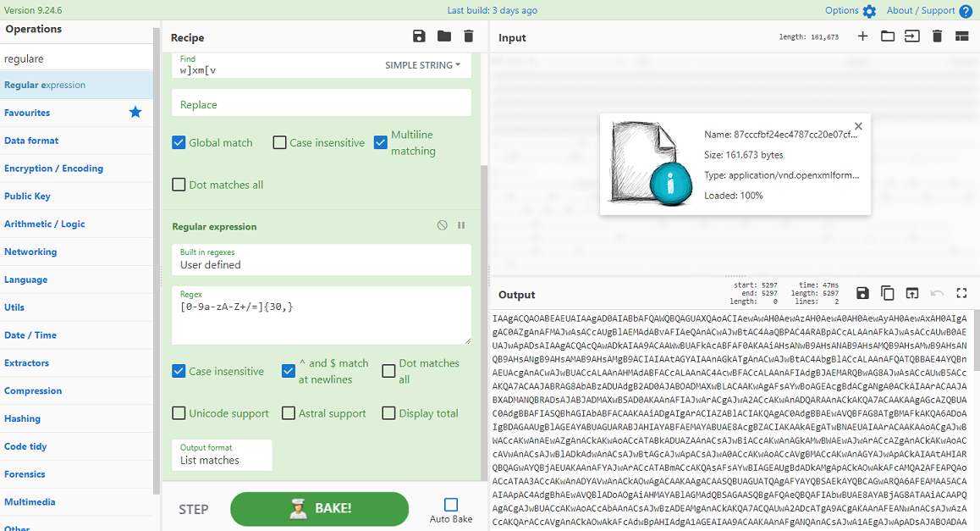980x531 pixels.
Task: Open Built in regexes dropdown
Action: tap(322, 259)
